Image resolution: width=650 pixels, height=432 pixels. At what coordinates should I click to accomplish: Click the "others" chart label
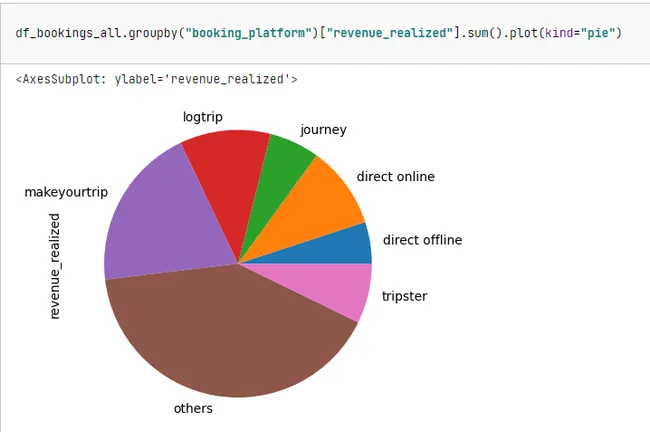pyautogui.click(x=193, y=409)
